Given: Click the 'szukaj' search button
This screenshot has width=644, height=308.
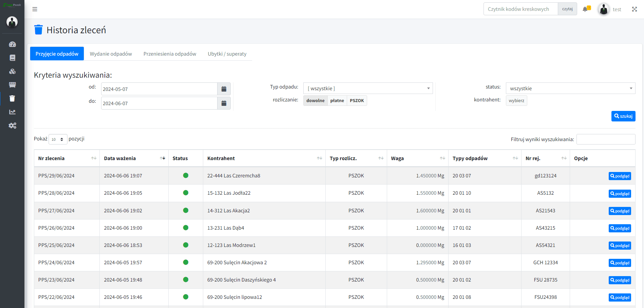Looking at the screenshot, I should point(623,116).
